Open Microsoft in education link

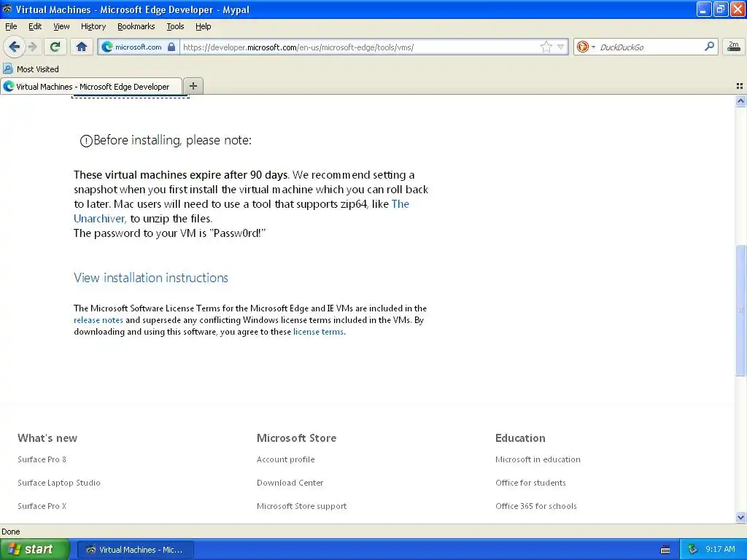point(538,459)
